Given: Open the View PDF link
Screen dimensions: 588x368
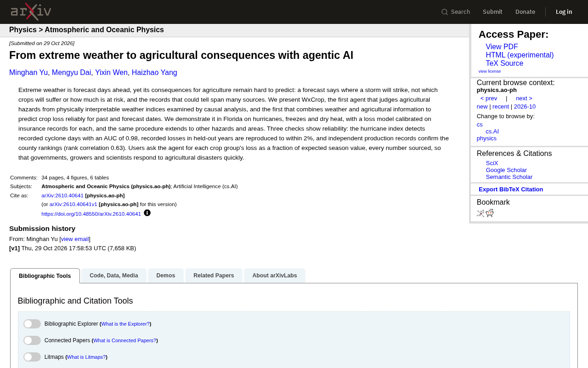Looking at the screenshot, I should tap(502, 47).
